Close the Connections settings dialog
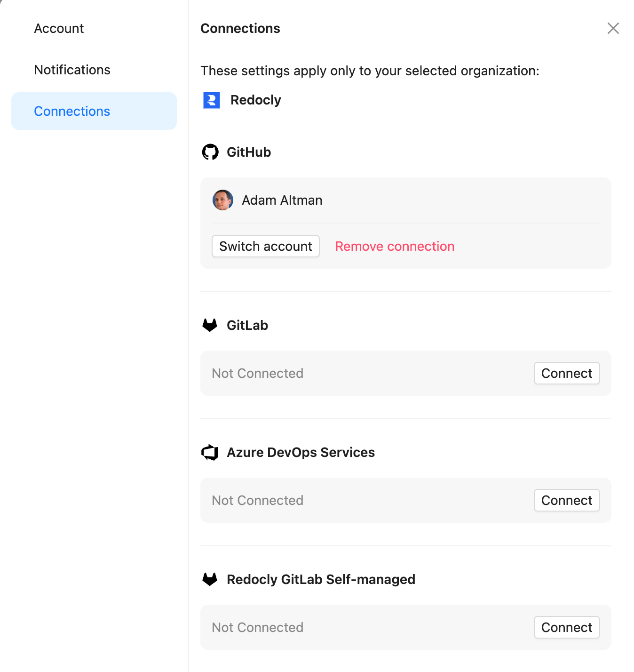The height and width of the screenshot is (672, 634). (613, 28)
